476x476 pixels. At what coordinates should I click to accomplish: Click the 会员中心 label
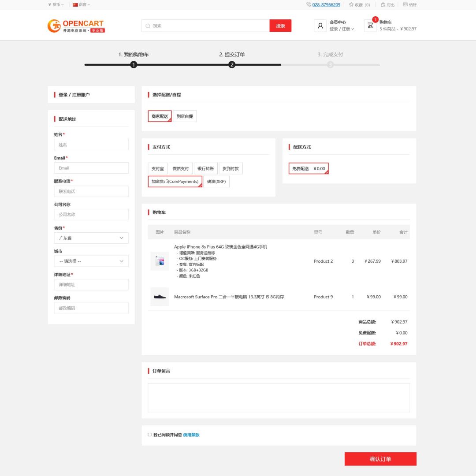pyautogui.click(x=338, y=22)
